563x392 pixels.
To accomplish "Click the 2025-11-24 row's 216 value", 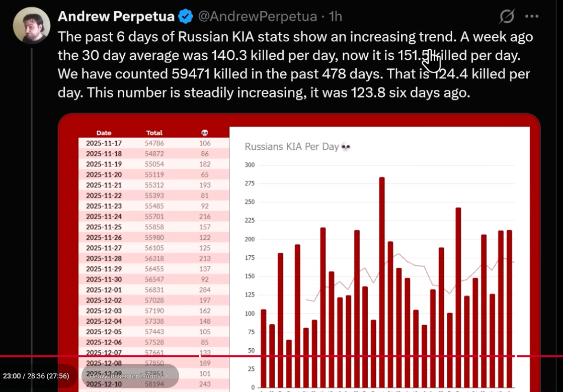I will (204, 217).
